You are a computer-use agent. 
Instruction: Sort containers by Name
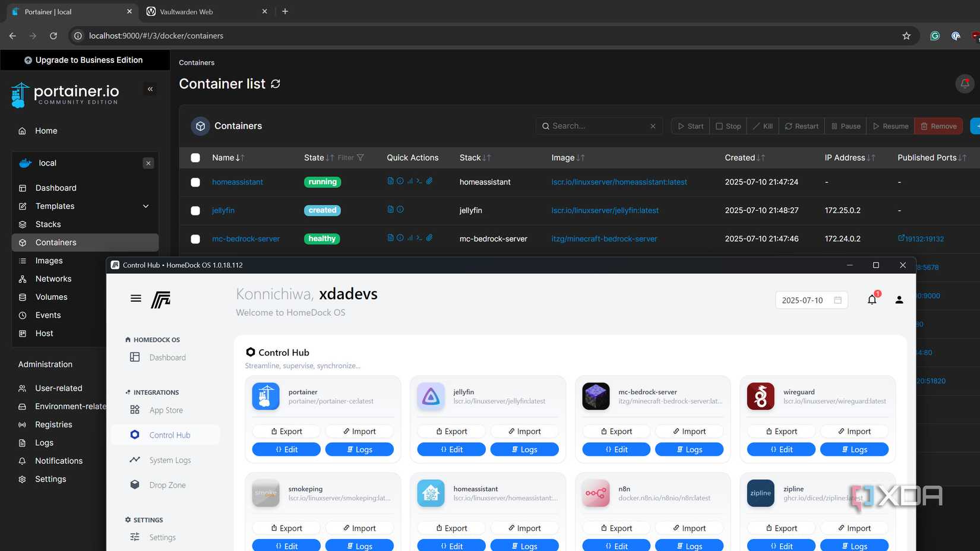228,157
